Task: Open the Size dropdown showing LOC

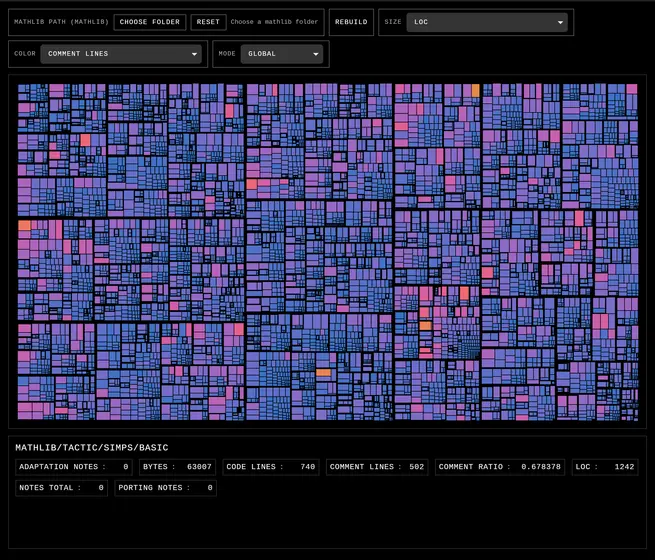Action: (487, 22)
